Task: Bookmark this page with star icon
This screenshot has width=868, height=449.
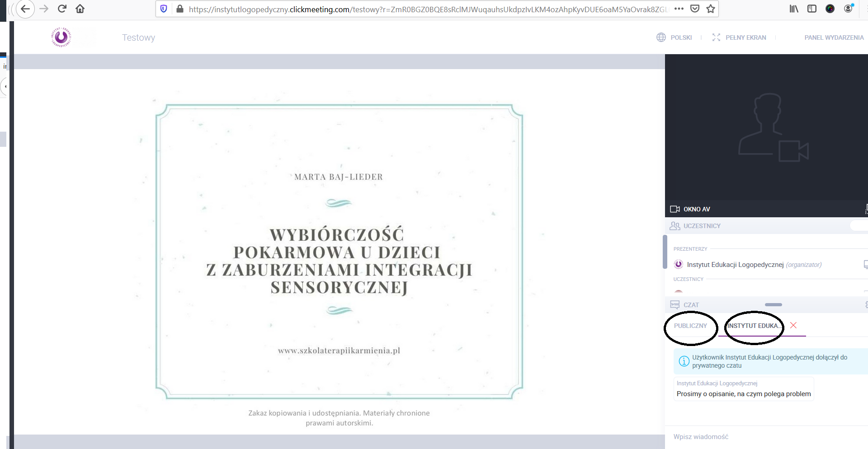Action: click(x=711, y=9)
